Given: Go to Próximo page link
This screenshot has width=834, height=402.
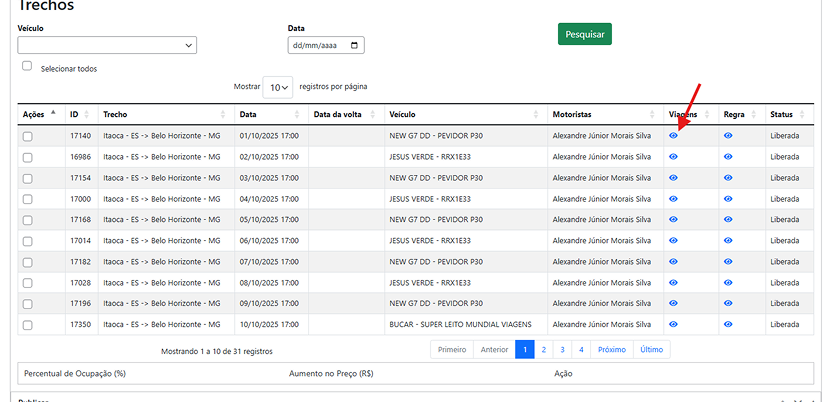Looking at the screenshot, I should (611, 350).
